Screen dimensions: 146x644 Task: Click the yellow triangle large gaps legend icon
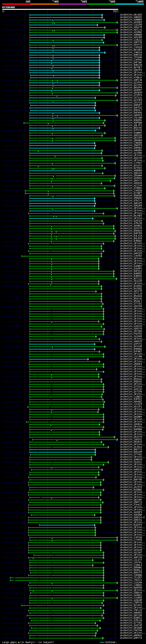coord(19,642)
